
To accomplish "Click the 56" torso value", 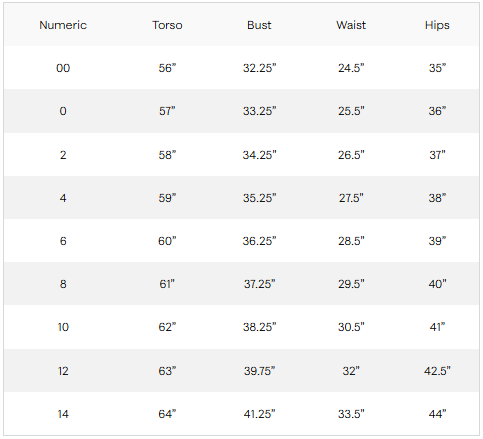I will 167,68.
